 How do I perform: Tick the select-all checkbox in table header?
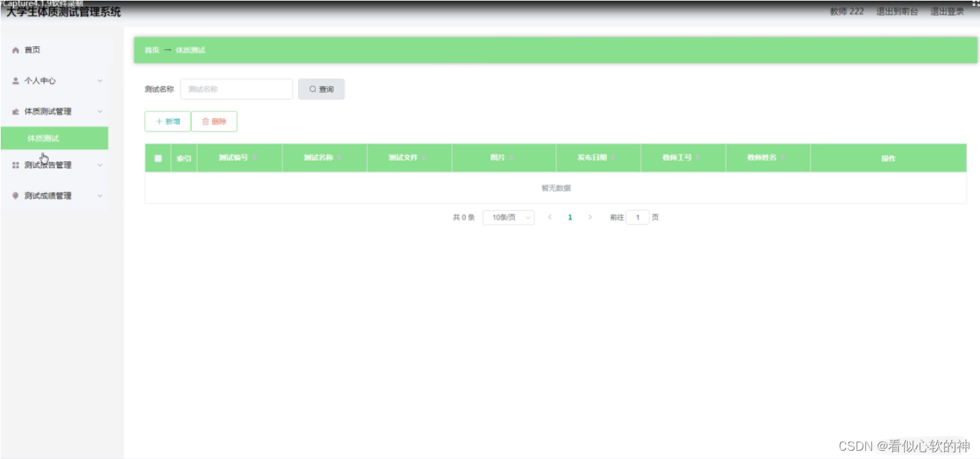point(158,158)
